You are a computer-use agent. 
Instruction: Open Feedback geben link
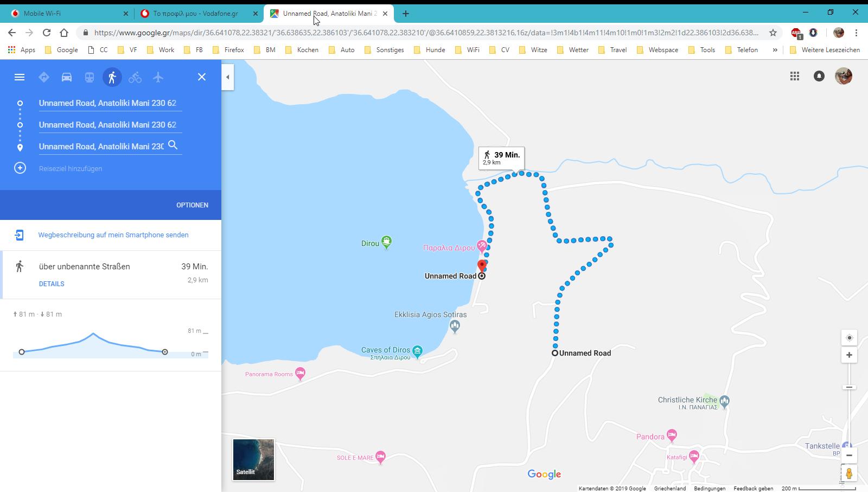click(753, 488)
